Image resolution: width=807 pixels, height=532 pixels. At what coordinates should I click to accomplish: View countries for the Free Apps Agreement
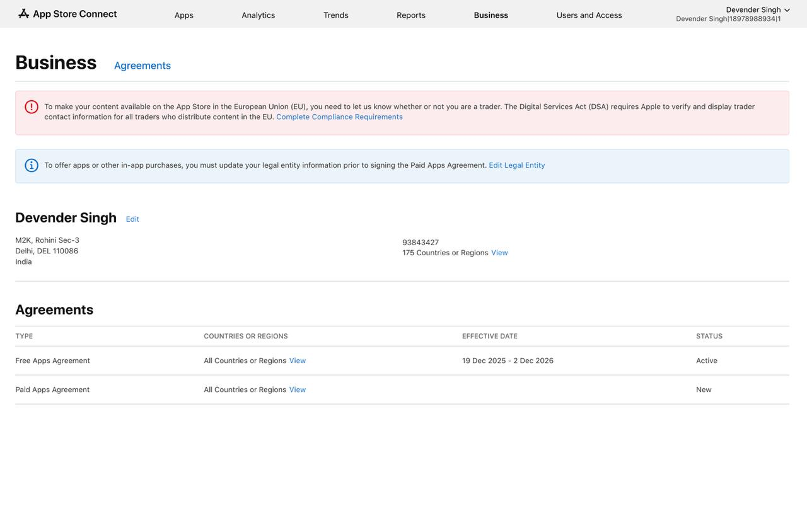[x=297, y=360]
